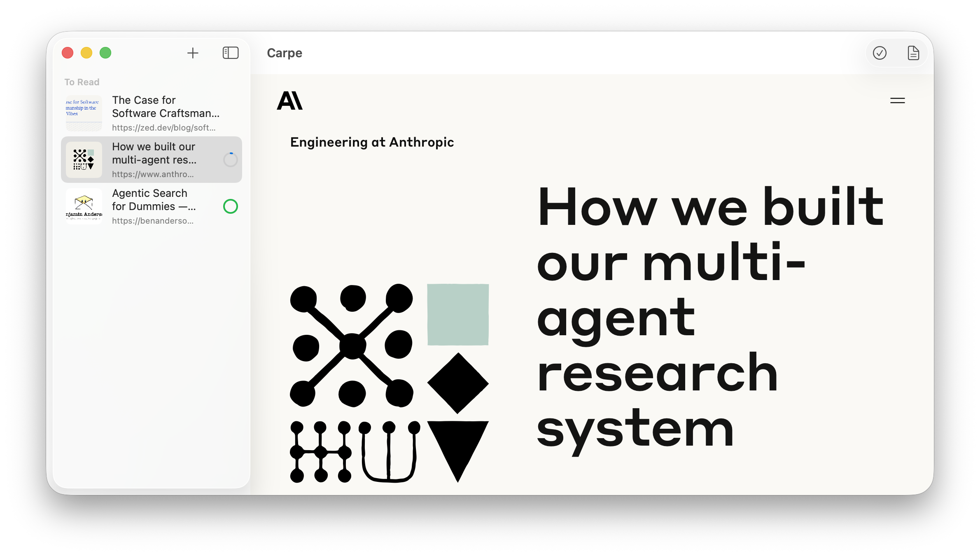The image size is (980, 556).
Task: Click the benanderson URL text
Action: coord(153,221)
